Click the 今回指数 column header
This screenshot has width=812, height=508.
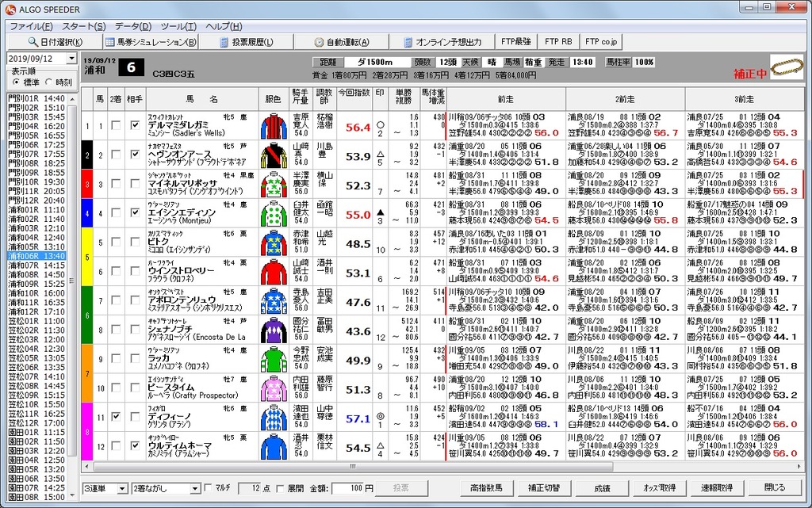pos(354,98)
